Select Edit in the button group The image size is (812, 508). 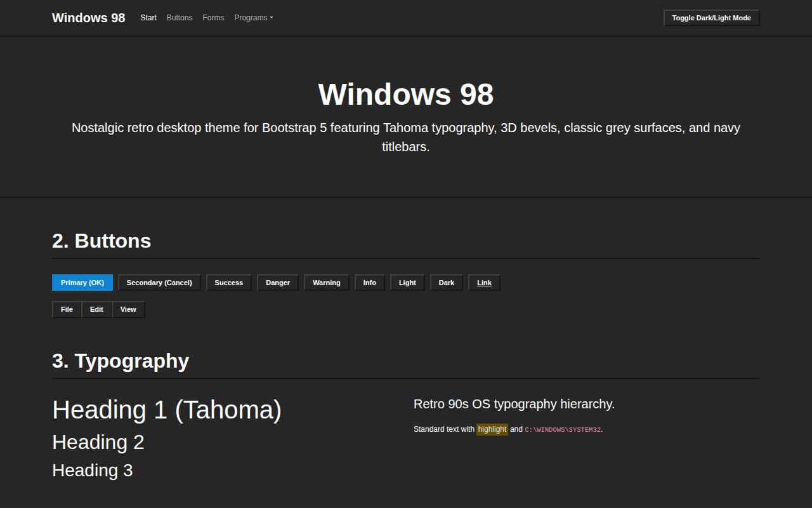click(x=96, y=309)
